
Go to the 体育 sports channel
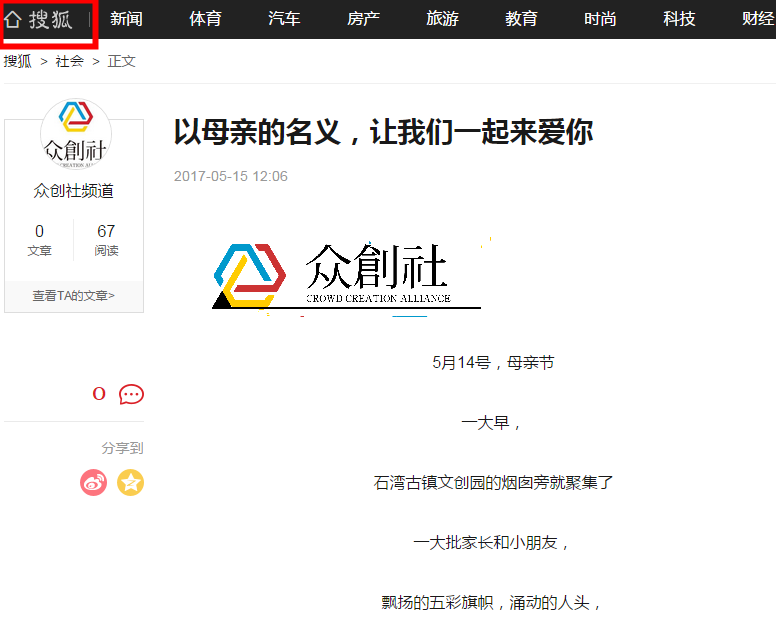point(205,19)
